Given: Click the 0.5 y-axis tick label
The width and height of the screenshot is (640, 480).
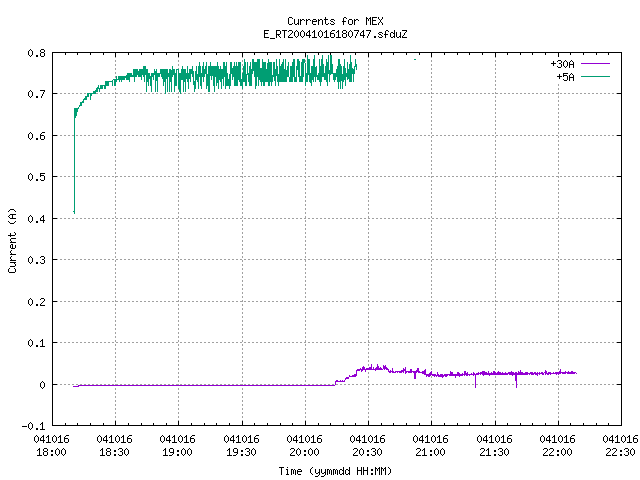Looking at the screenshot, I should click(x=37, y=177).
